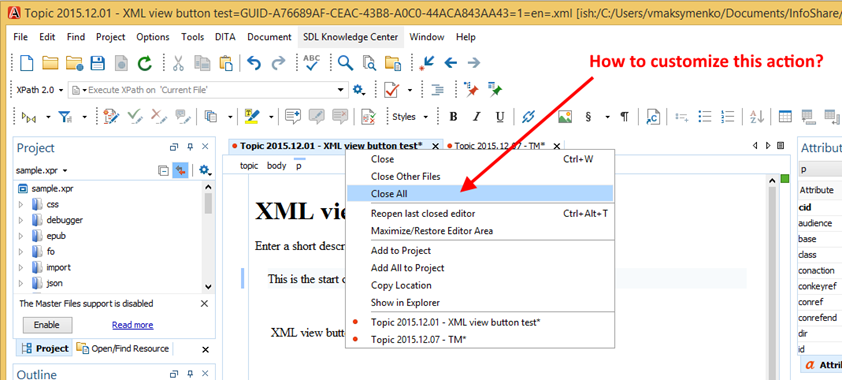Insert image toolbar icon
This screenshot has height=380, width=842.
pyautogui.click(x=564, y=116)
